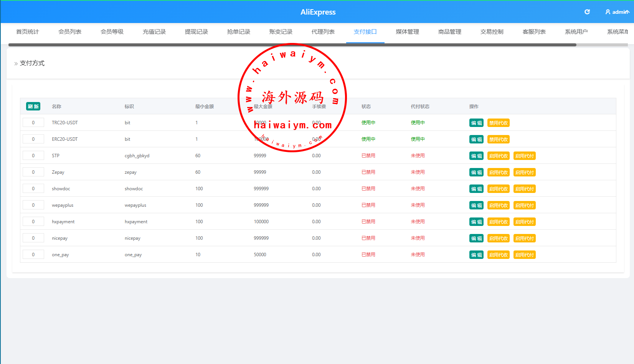
Task: Switch to the 商品管理 tab
Action: pyautogui.click(x=450, y=32)
